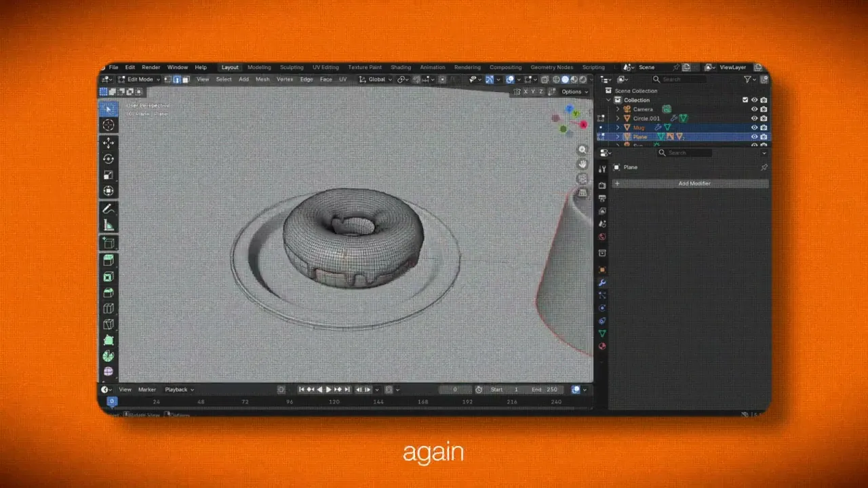Toggle Collection exclude checkbox
868x488 pixels.
point(745,100)
